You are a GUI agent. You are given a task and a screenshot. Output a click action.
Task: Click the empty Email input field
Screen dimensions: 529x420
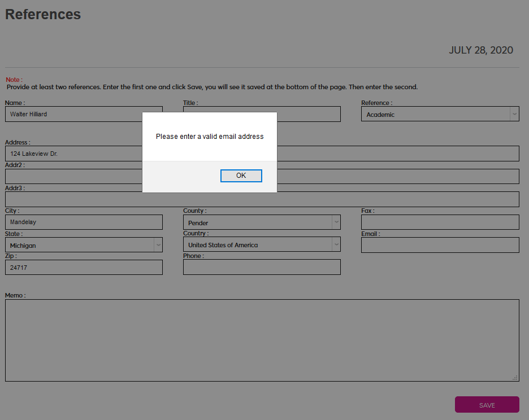click(x=440, y=245)
